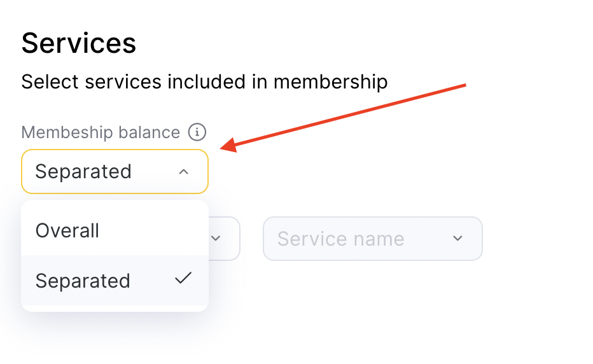Click the checkmark next to Separated option

pyautogui.click(x=183, y=278)
